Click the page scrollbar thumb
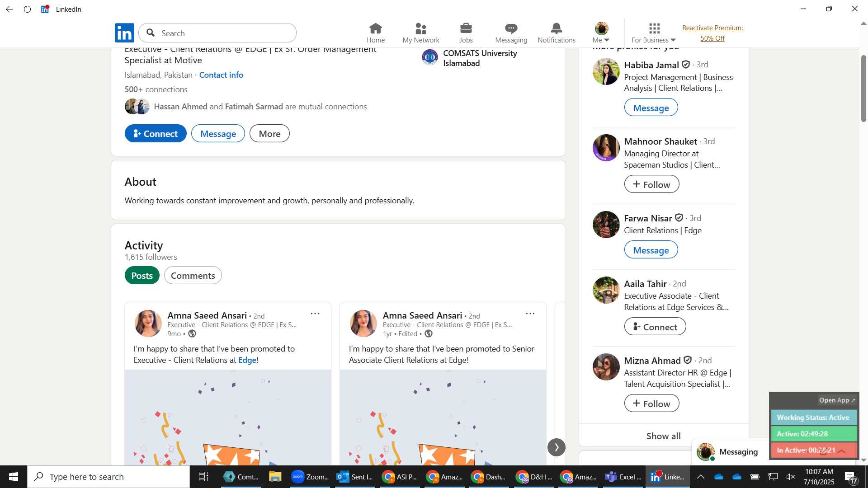This screenshot has height=488, width=868. [x=863, y=88]
